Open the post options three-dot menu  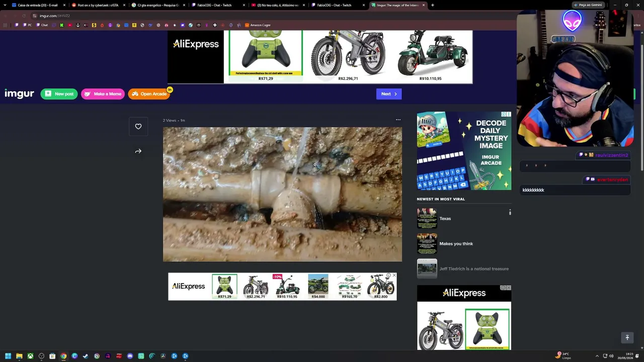398,120
